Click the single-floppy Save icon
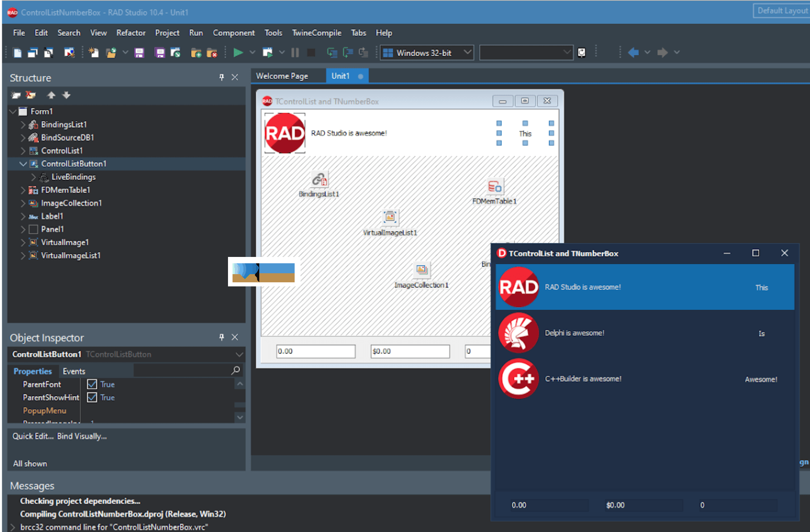 tap(139, 53)
